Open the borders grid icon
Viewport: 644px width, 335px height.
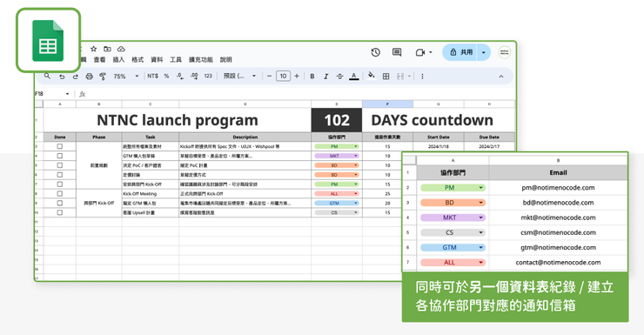pos(386,77)
